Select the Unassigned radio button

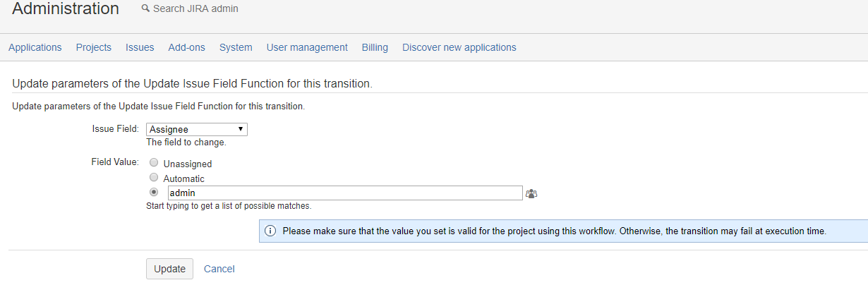click(x=154, y=163)
